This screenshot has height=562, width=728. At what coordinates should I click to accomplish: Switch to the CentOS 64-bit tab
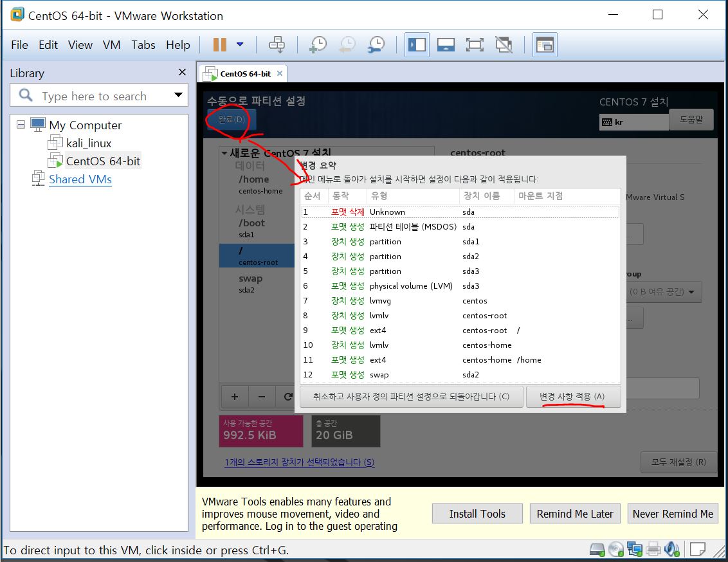pyautogui.click(x=245, y=74)
